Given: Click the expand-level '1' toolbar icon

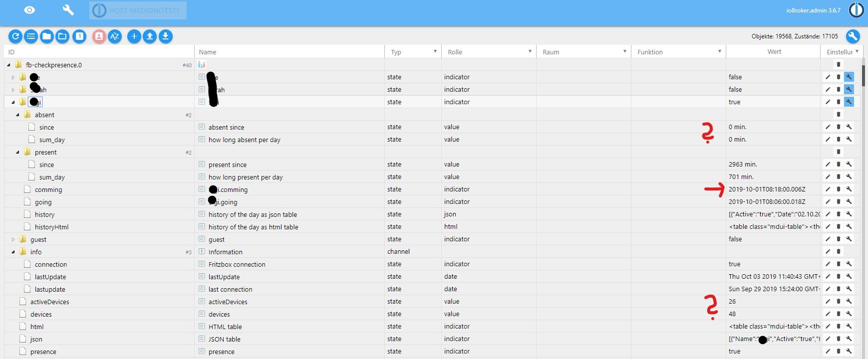Looking at the screenshot, I should [x=79, y=36].
